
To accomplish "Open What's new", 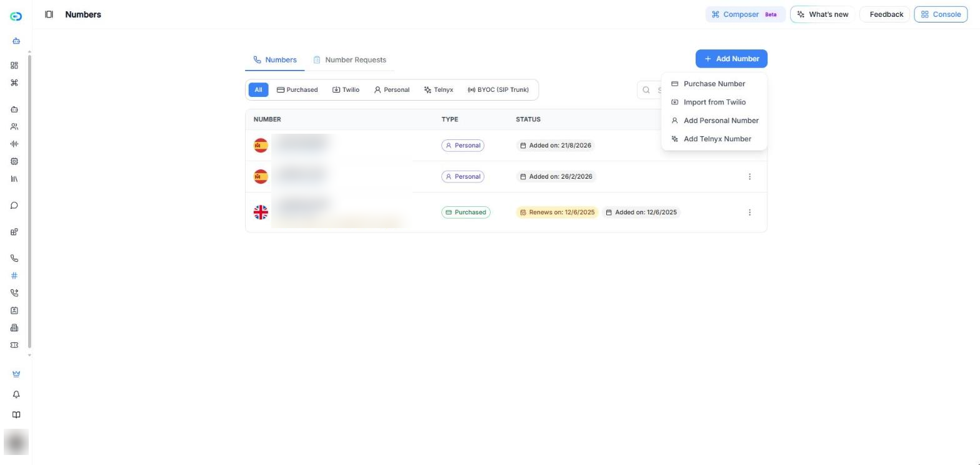I will click(822, 14).
